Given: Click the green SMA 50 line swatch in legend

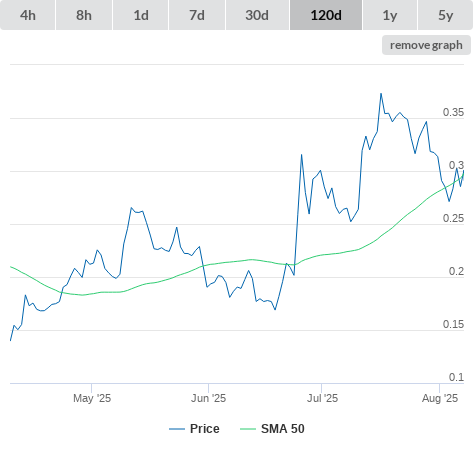Looking at the screenshot, I should (248, 429).
